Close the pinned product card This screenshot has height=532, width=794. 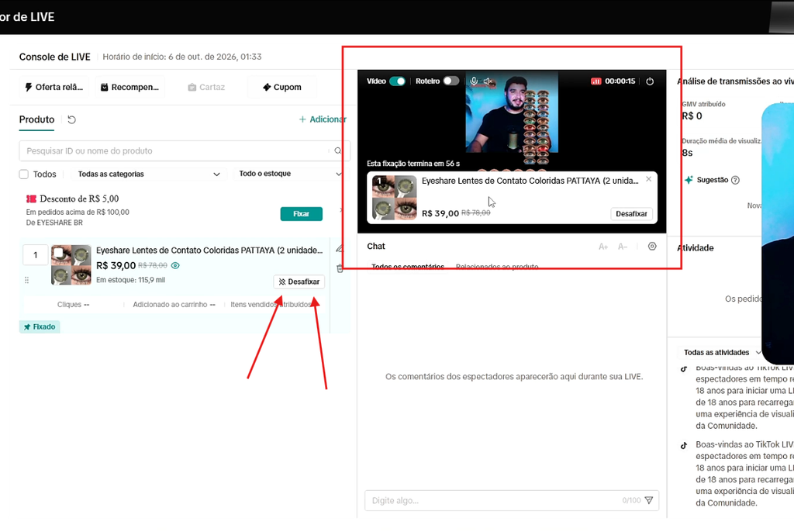tap(649, 179)
